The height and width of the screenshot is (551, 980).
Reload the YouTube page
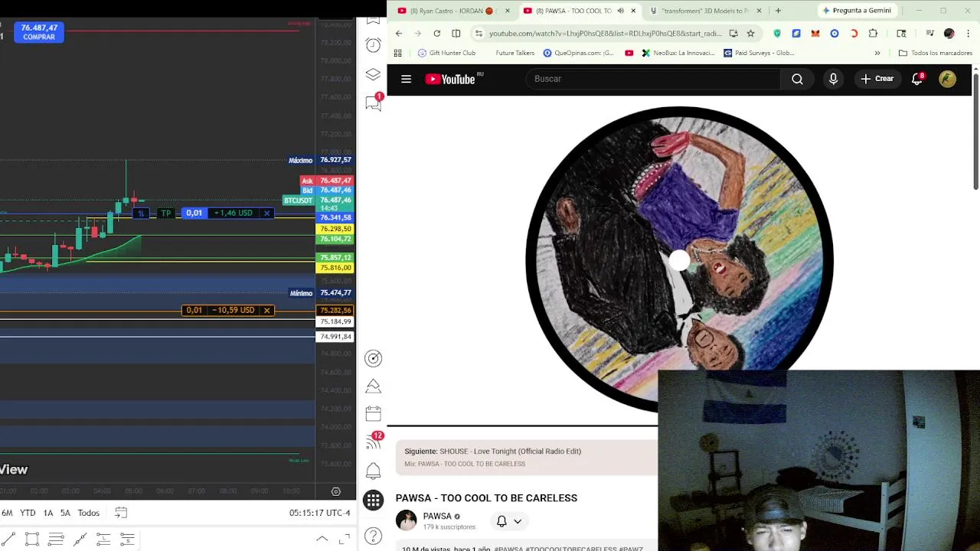click(x=436, y=33)
